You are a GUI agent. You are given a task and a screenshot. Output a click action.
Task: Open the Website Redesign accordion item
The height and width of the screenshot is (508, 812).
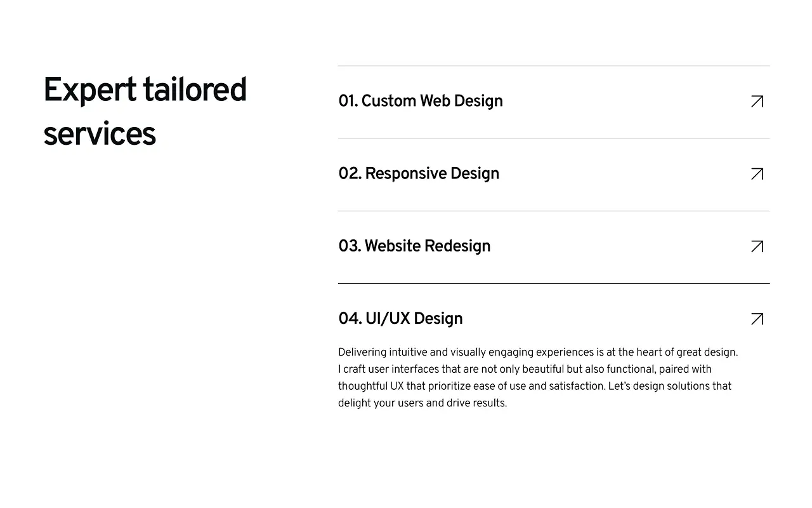tap(426, 246)
